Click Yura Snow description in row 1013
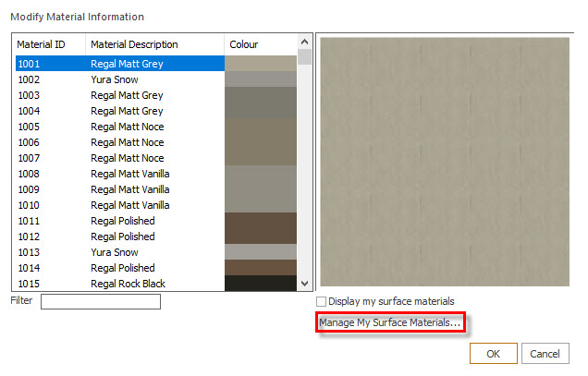Screen dimensions: 588x376 115,252
